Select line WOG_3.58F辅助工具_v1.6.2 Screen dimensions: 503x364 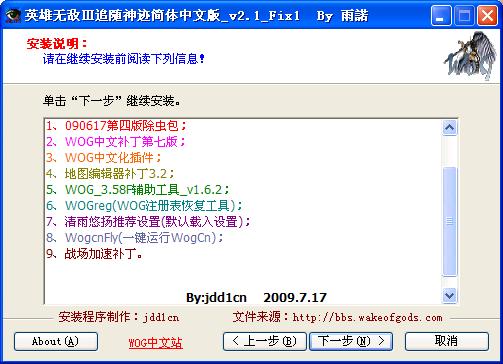(138, 189)
